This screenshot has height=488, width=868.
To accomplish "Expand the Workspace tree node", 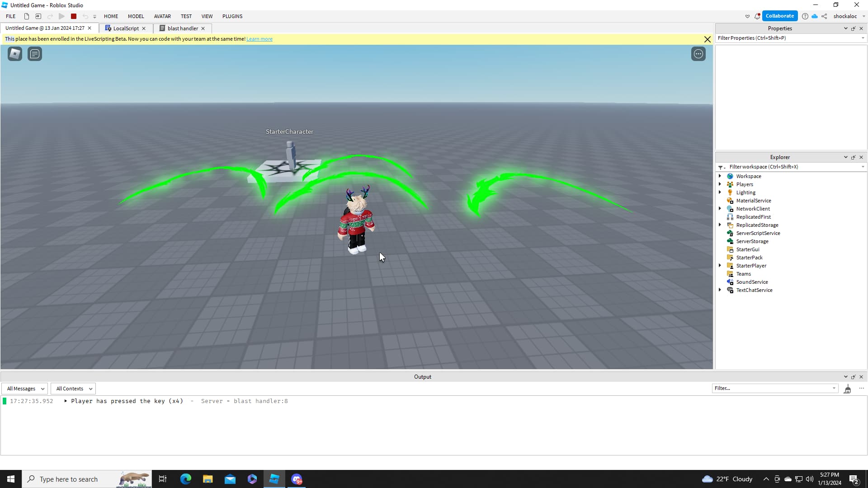I will click(x=720, y=176).
